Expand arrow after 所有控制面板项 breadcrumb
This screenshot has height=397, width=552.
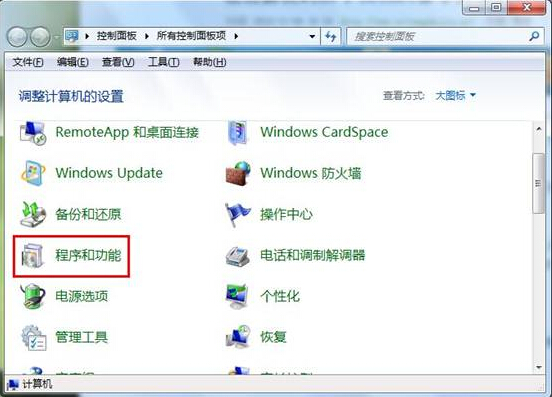[236, 36]
